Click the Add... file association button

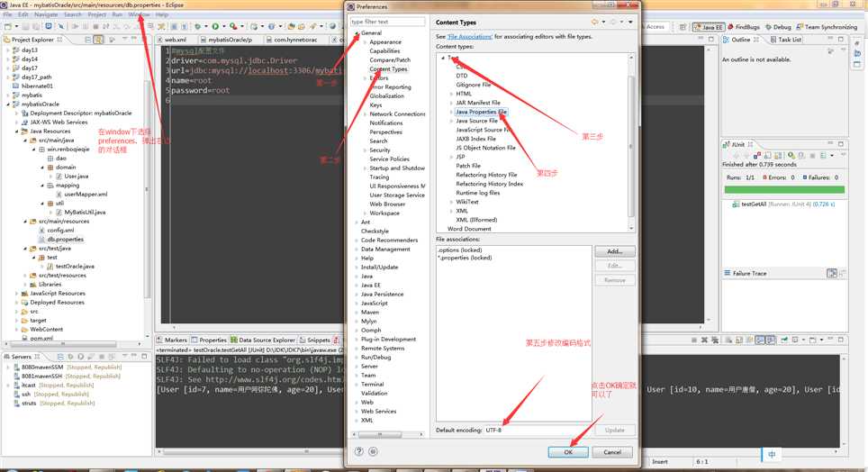click(614, 251)
